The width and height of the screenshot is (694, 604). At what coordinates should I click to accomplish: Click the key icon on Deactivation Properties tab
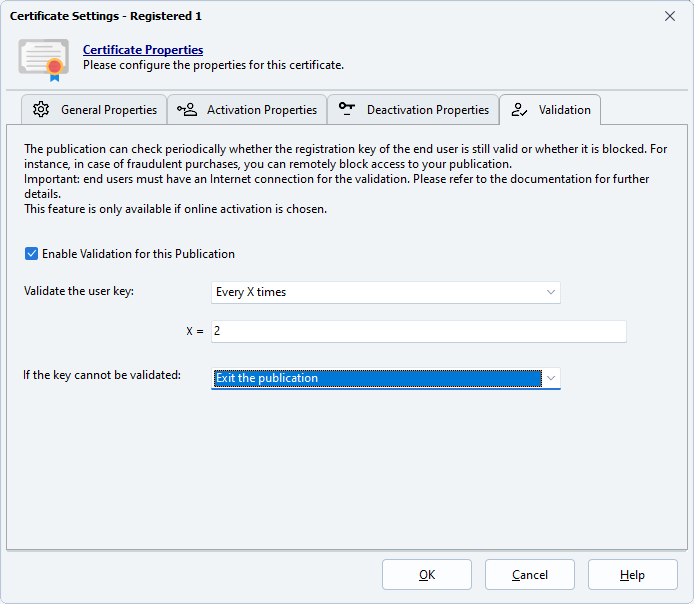pos(347,110)
